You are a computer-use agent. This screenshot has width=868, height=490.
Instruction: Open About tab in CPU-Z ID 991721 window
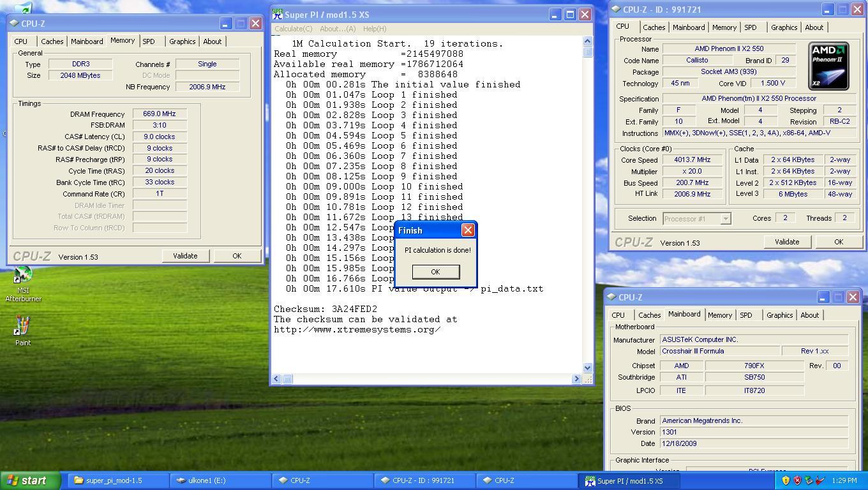pyautogui.click(x=814, y=27)
